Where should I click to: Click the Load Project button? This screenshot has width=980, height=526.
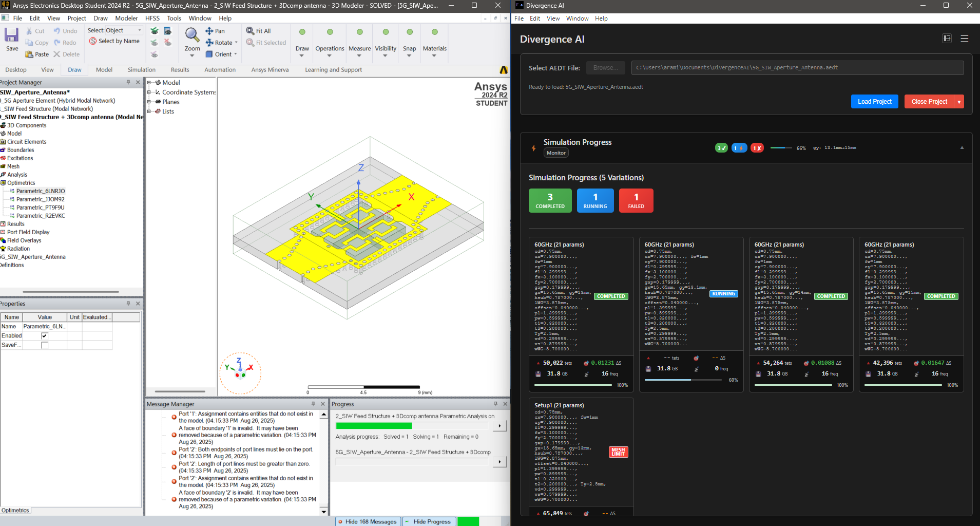(874, 101)
